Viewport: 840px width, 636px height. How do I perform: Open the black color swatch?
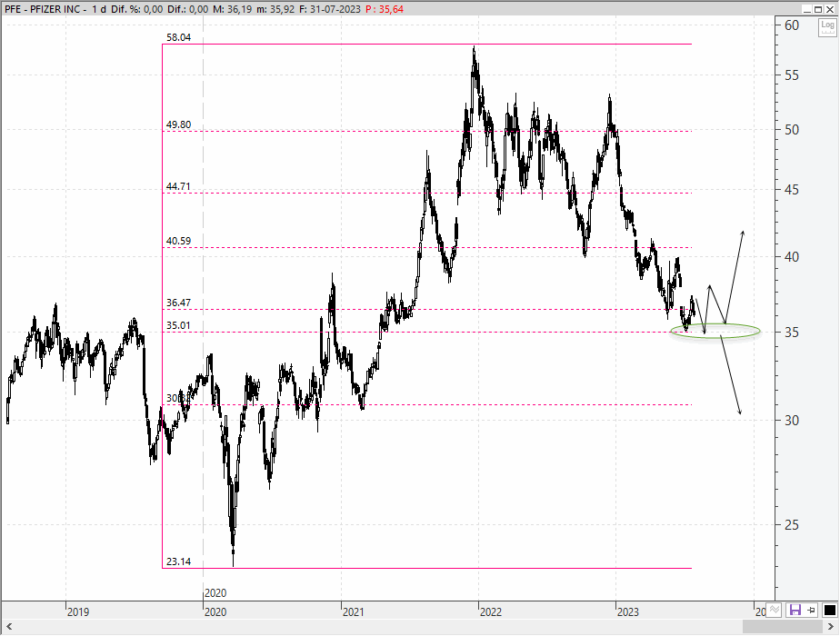click(x=829, y=610)
